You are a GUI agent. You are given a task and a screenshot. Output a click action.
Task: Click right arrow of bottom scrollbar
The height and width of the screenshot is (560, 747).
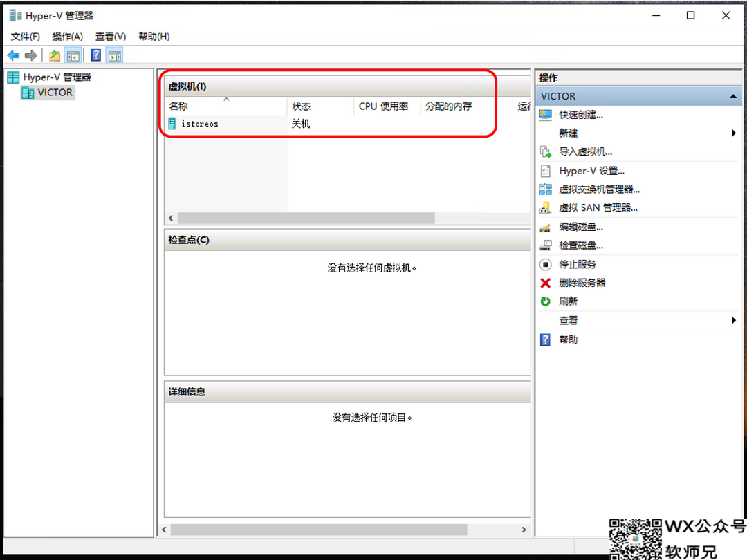(x=524, y=530)
